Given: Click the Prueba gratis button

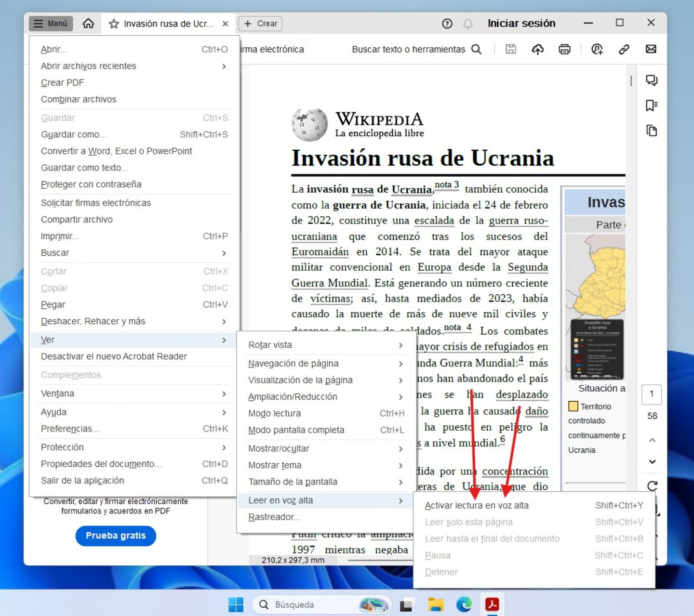Looking at the screenshot, I should coord(116,536).
